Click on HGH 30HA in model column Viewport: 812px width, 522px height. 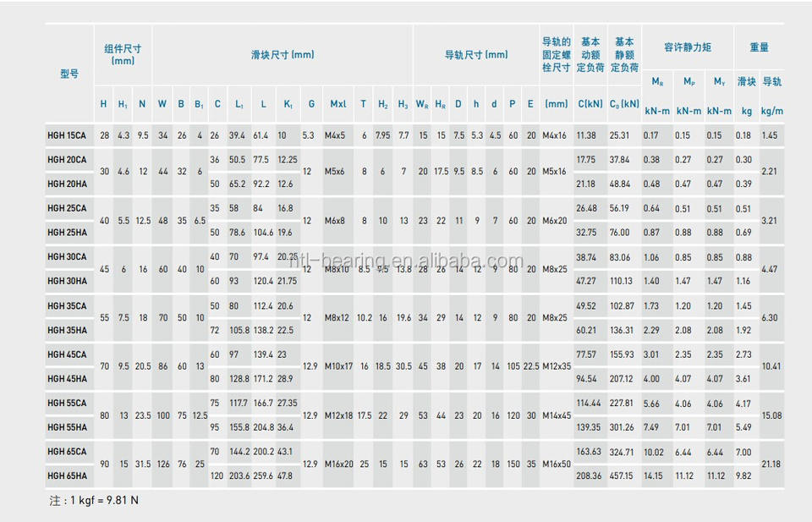[68, 281]
